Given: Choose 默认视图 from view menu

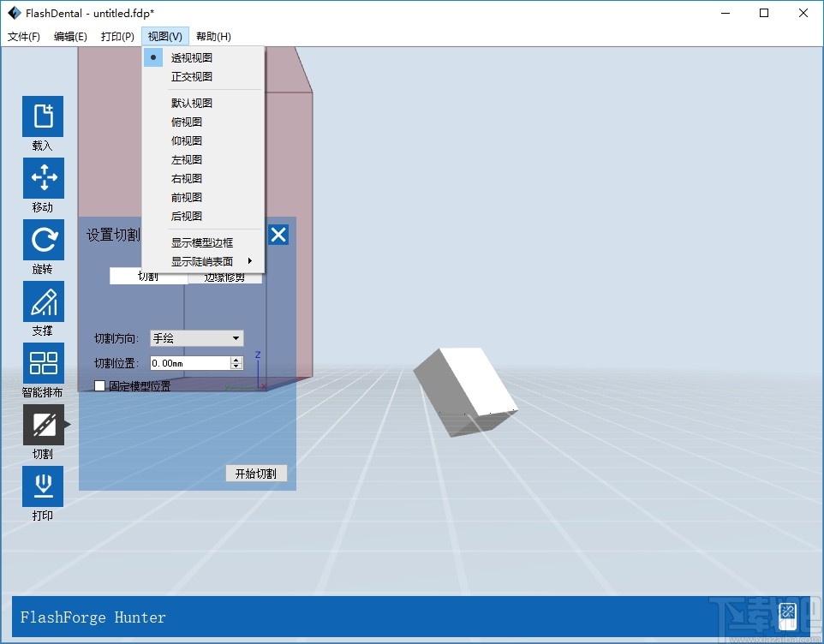Looking at the screenshot, I should (203, 103).
